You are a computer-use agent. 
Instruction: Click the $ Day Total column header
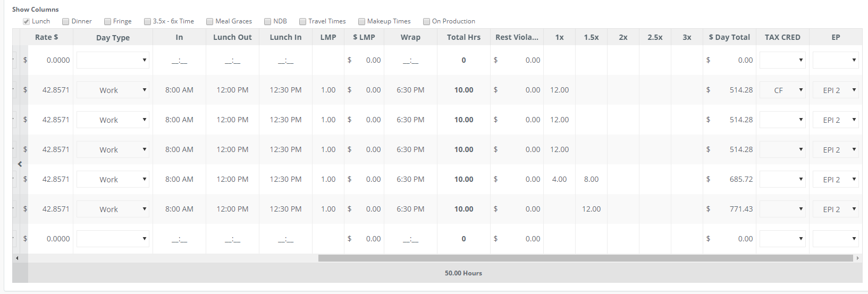coord(729,37)
